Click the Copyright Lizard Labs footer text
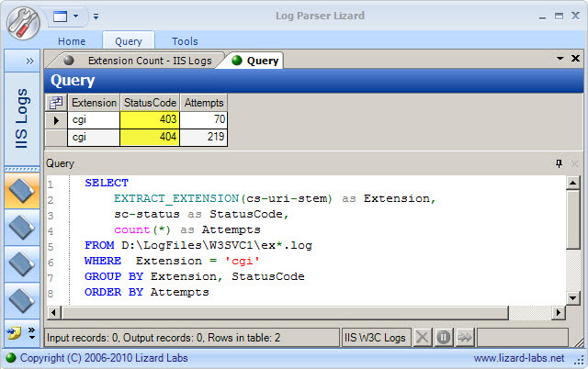Image resolution: width=588 pixels, height=369 pixels. 104,358
